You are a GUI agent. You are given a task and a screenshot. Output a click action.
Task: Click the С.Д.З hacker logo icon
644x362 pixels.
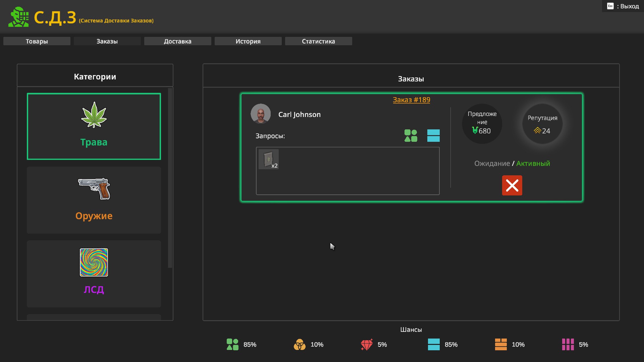click(18, 17)
